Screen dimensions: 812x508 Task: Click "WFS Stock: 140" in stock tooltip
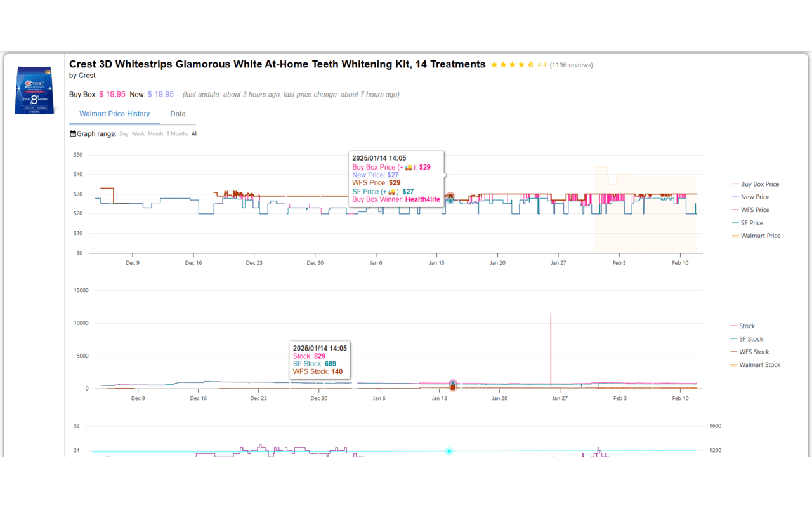318,372
